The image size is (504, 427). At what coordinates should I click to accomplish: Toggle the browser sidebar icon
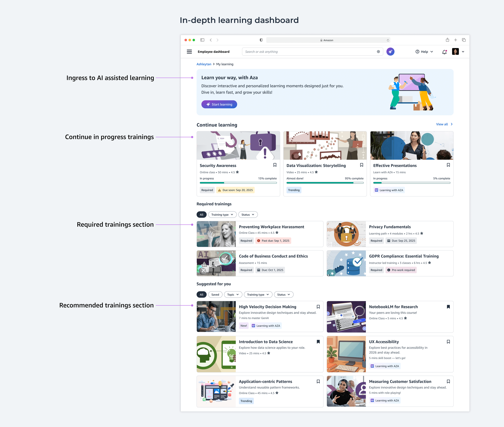pyautogui.click(x=202, y=40)
